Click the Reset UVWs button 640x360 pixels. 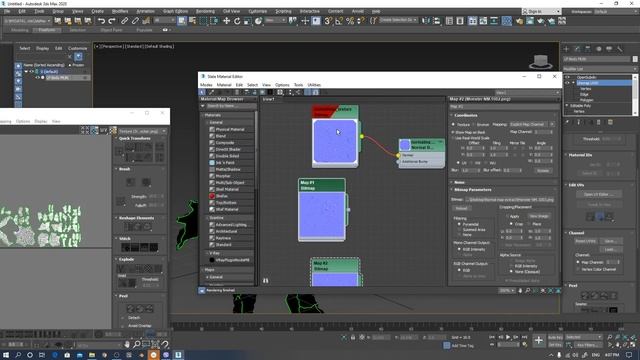pos(586,241)
